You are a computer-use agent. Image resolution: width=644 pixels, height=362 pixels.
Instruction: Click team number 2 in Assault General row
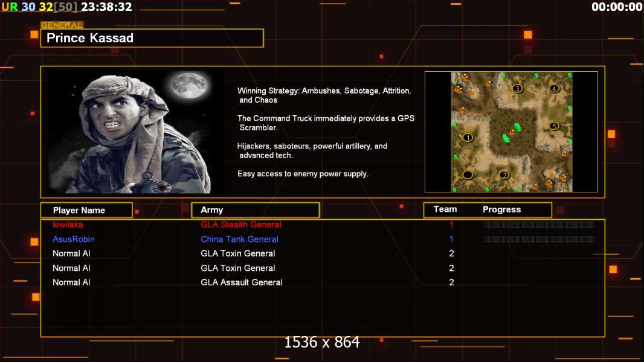pyautogui.click(x=451, y=282)
